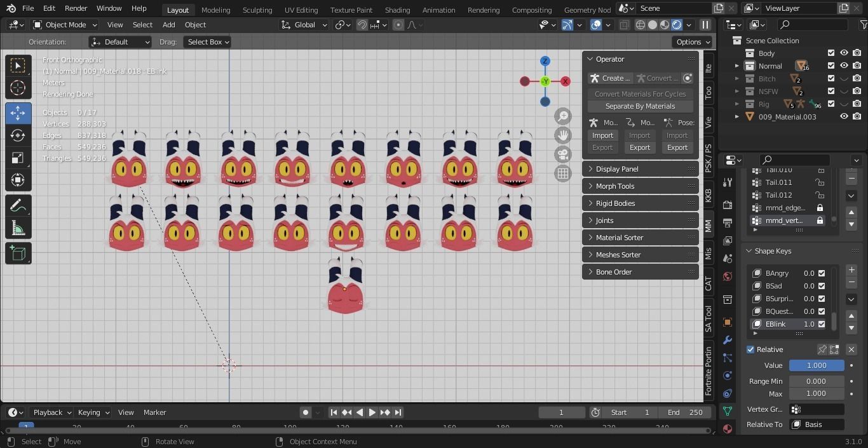Screen dimensions: 868x448
Task: Open the Playback dropdown
Action: 52,412
